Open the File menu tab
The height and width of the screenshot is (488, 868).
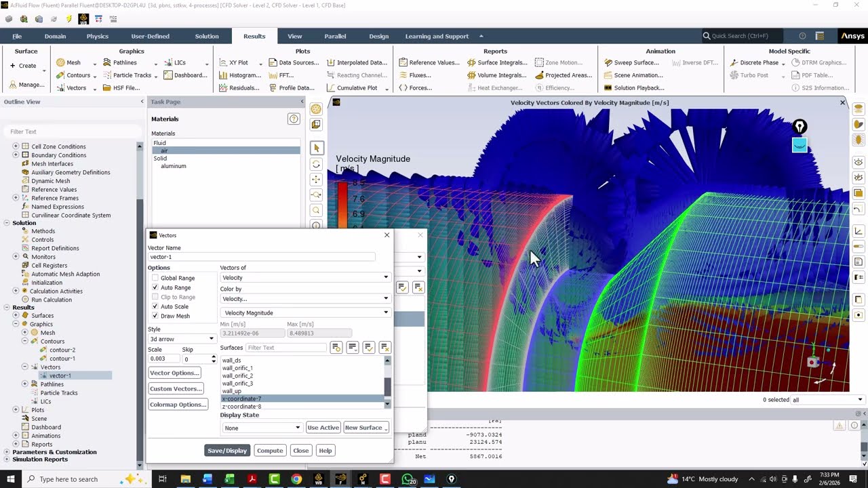(x=17, y=36)
